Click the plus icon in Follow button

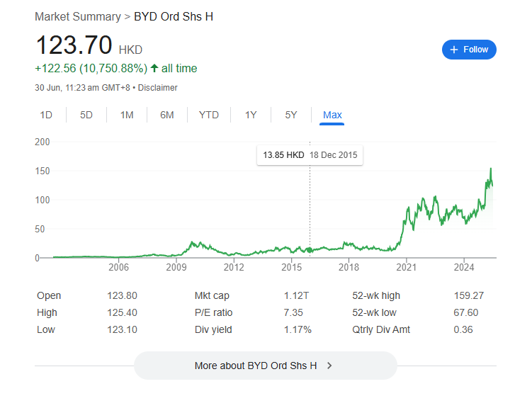pyautogui.click(x=453, y=50)
